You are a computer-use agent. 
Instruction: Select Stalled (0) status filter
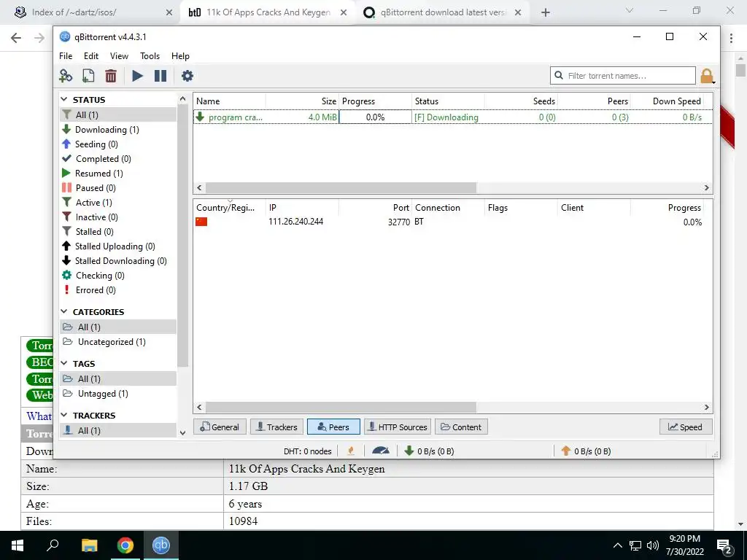(x=118, y=232)
